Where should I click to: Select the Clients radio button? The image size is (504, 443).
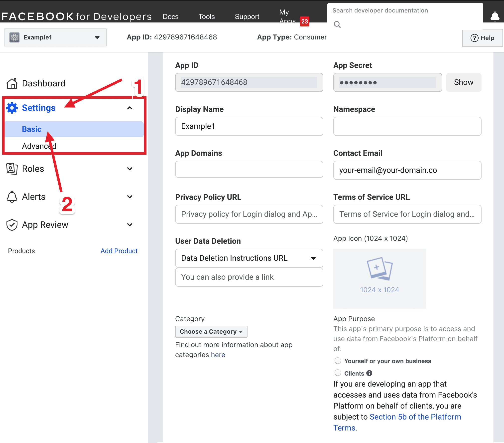(x=338, y=373)
